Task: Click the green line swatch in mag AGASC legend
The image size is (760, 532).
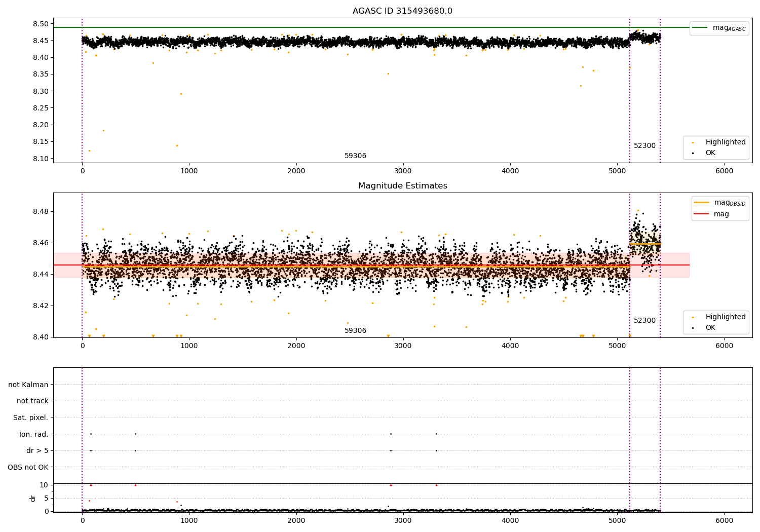Action: point(700,28)
